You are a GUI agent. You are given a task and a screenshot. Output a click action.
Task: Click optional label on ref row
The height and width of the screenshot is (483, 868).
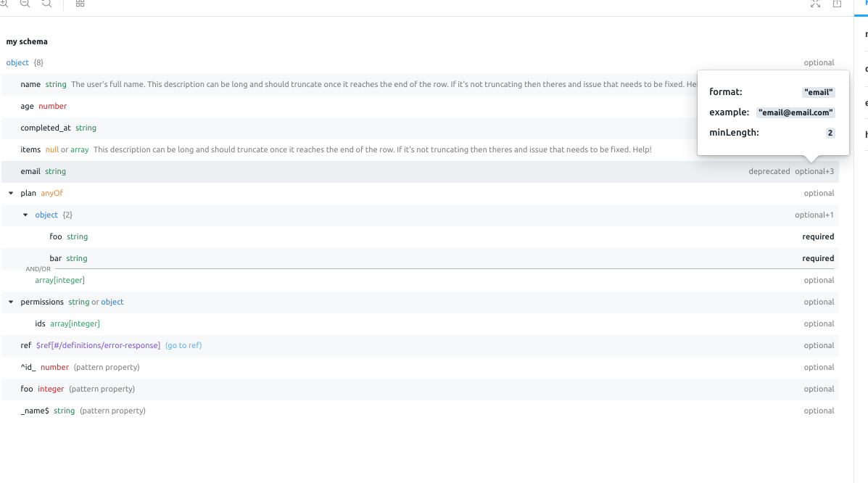pyautogui.click(x=819, y=346)
